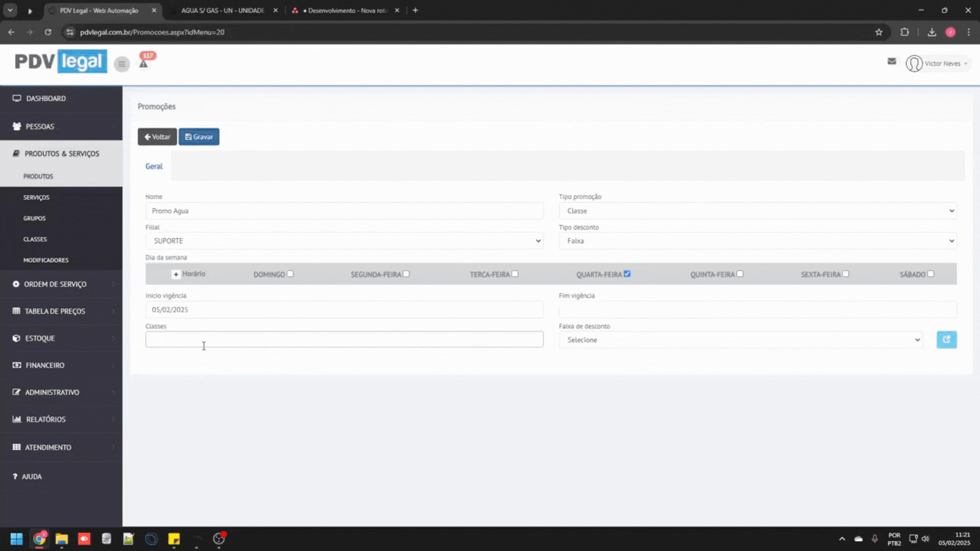The width and height of the screenshot is (980, 551).
Task: Open the Faixa de desconto Selecione dropdown
Action: coord(741,340)
